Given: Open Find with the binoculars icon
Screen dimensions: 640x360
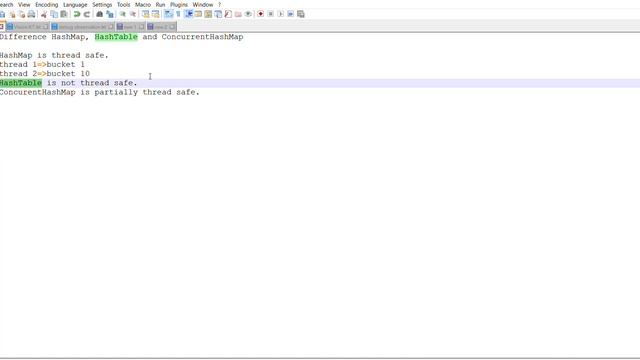Looking at the screenshot, I should coord(100,14).
